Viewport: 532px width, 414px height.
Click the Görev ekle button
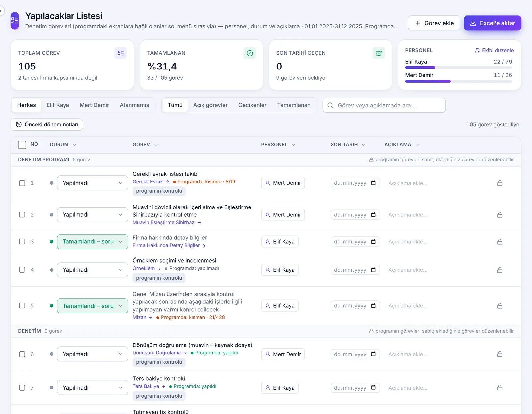(x=434, y=23)
